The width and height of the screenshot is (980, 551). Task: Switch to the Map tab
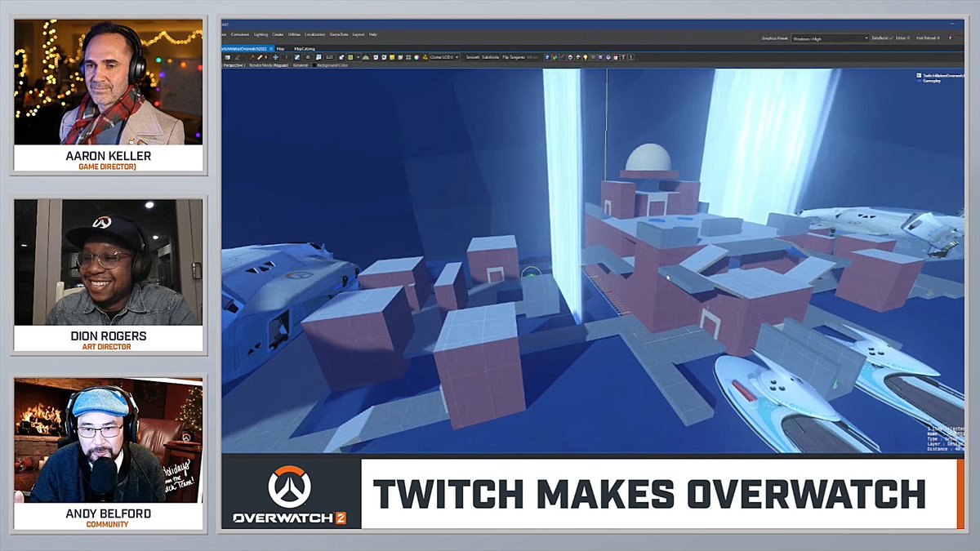click(280, 49)
